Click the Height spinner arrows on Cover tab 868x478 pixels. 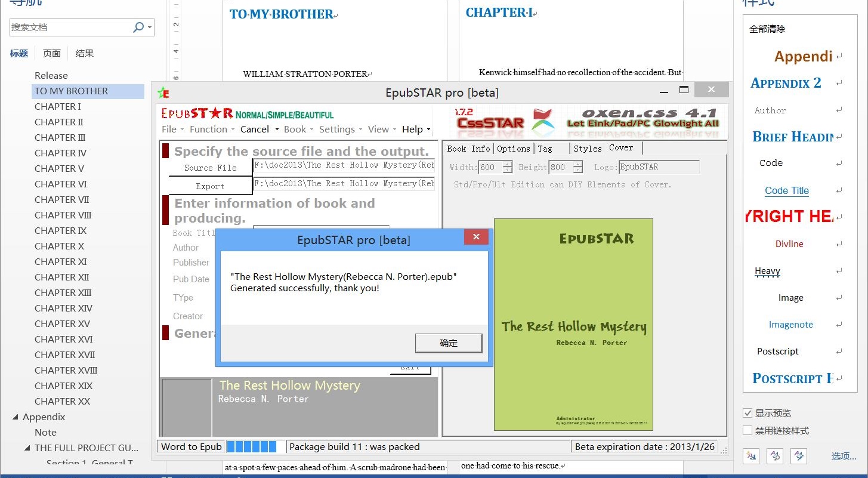coord(577,167)
